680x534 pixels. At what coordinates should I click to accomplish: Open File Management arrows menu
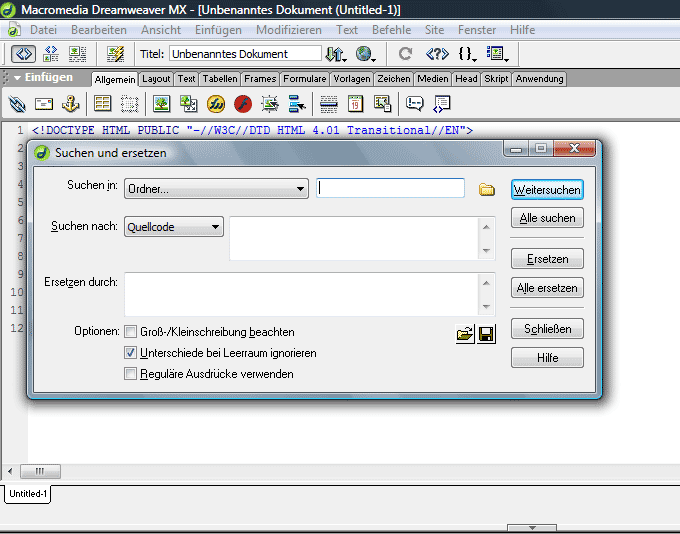(336, 54)
